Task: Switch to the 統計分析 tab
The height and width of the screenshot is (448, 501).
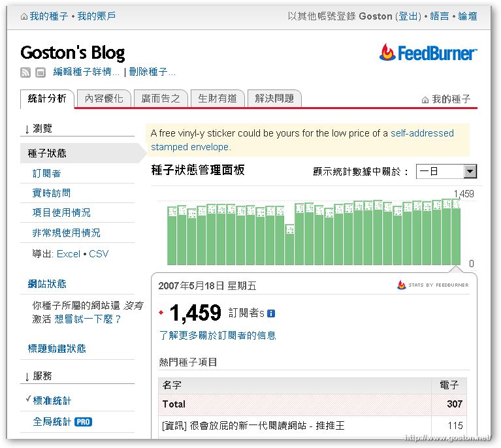Action: coord(47,99)
